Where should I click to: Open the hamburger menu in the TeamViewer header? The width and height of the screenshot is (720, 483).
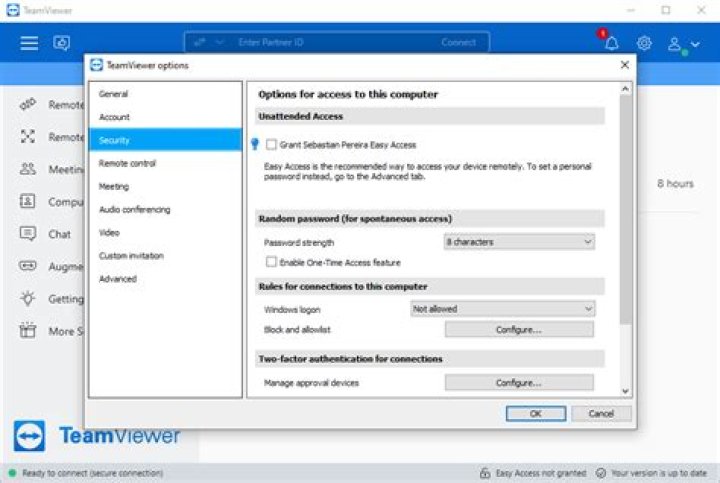[x=29, y=43]
